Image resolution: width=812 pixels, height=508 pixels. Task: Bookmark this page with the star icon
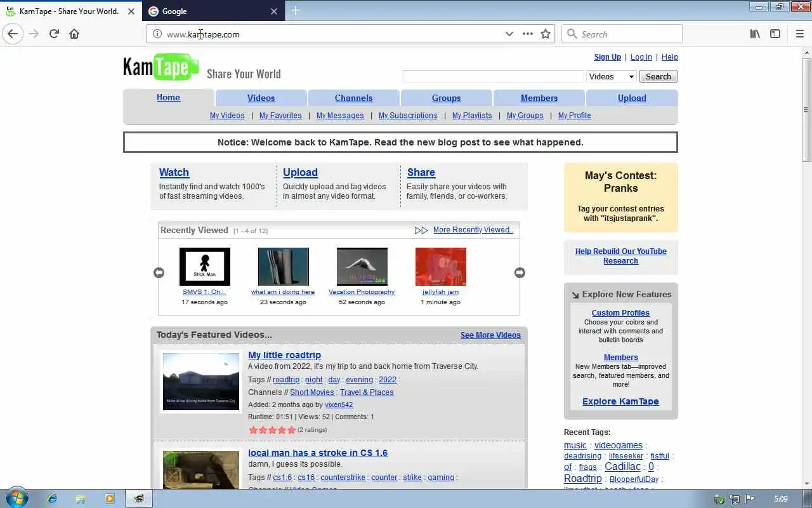tap(546, 34)
